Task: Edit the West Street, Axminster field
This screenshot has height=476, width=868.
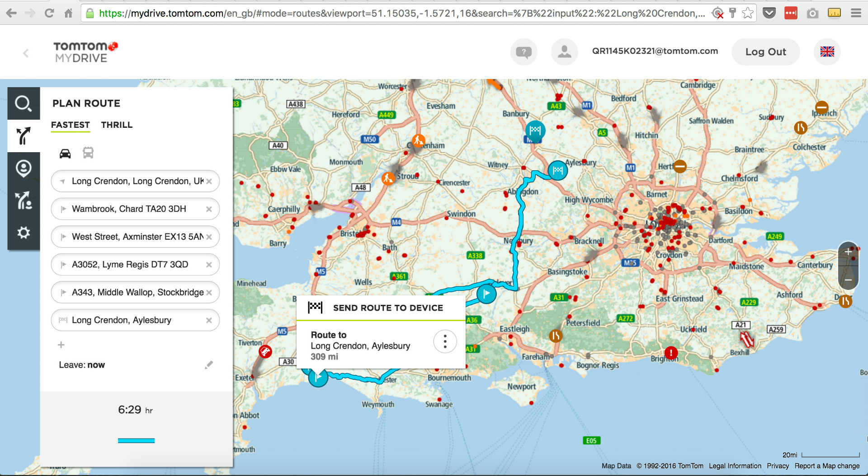Action: tap(135, 237)
